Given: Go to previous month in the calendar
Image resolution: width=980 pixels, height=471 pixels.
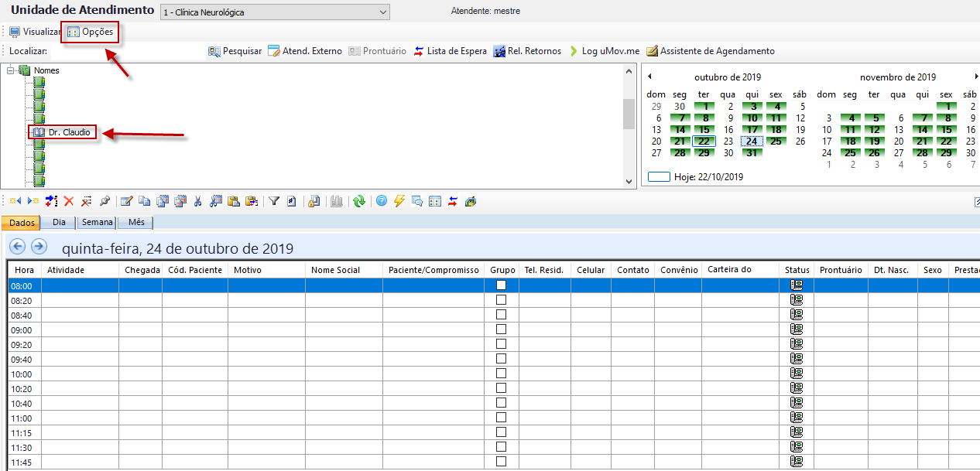Looking at the screenshot, I should [649, 76].
